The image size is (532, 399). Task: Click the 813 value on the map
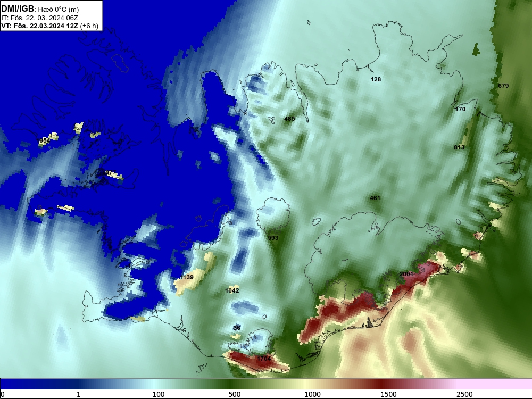[x=459, y=147]
